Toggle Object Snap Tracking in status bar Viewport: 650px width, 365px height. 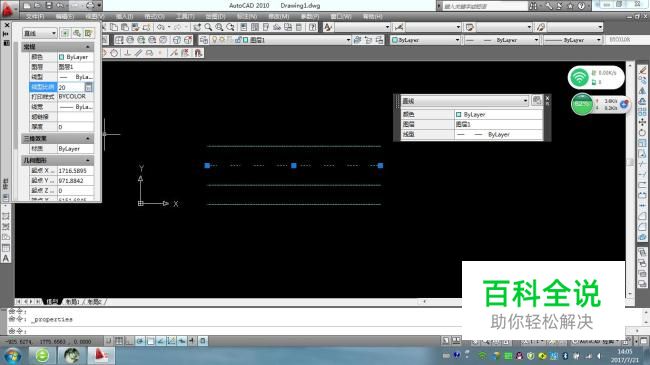[161, 341]
